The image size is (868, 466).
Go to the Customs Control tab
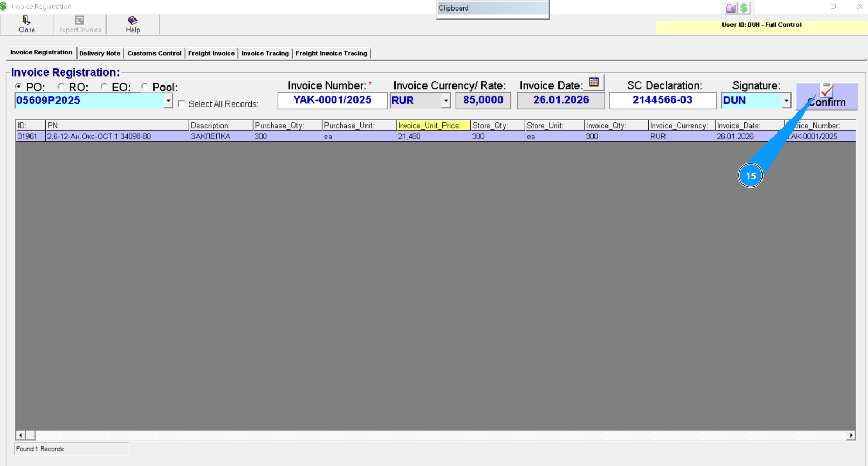click(x=155, y=53)
